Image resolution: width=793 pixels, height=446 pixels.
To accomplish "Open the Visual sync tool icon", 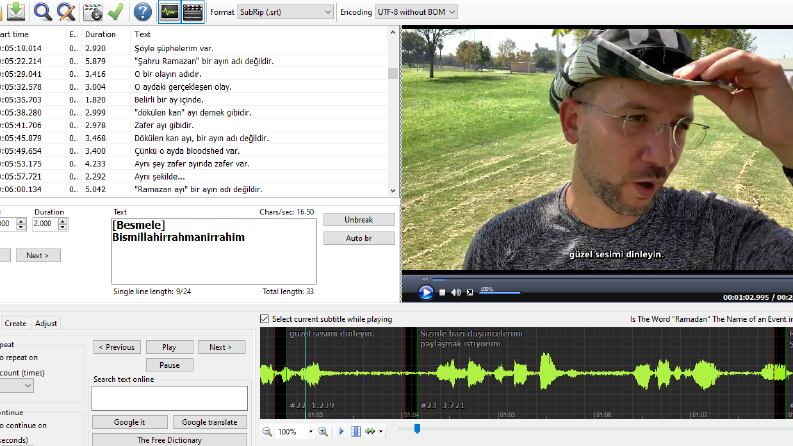I will click(x=93, y=12).
